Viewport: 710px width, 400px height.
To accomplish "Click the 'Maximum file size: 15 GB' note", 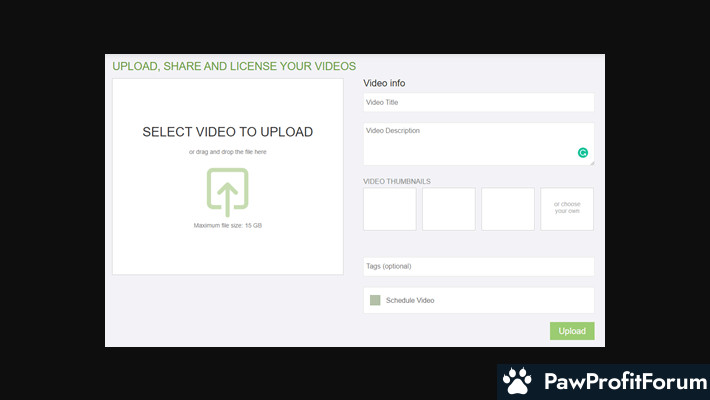I will point(227,226).
